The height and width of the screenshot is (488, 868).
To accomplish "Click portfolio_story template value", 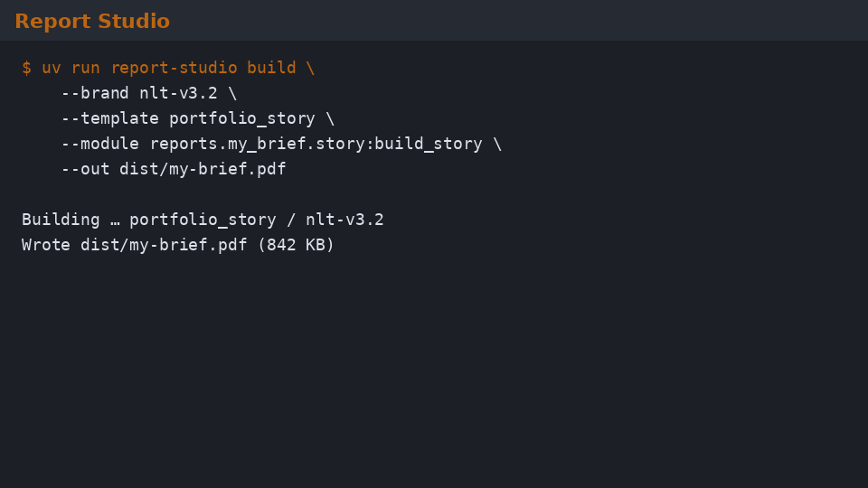I will click(242, 118).
